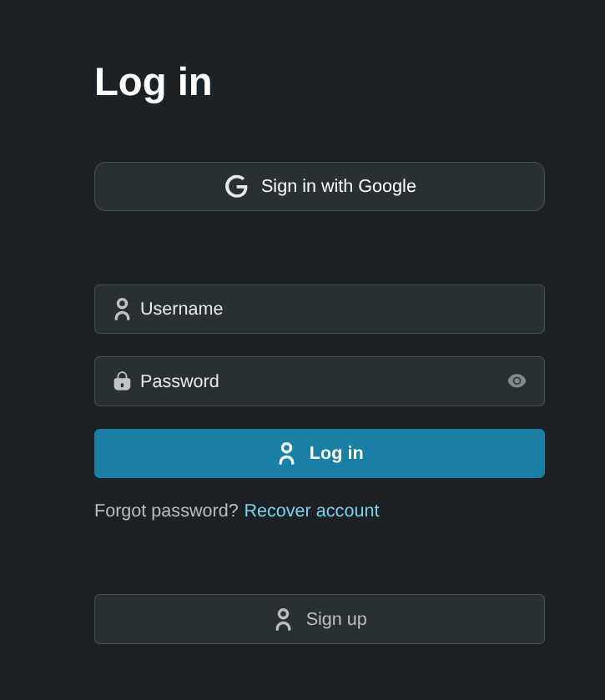Viewport: 605px width, 700px height.
Task: Click the person icon in Username field
Action: 122,310
